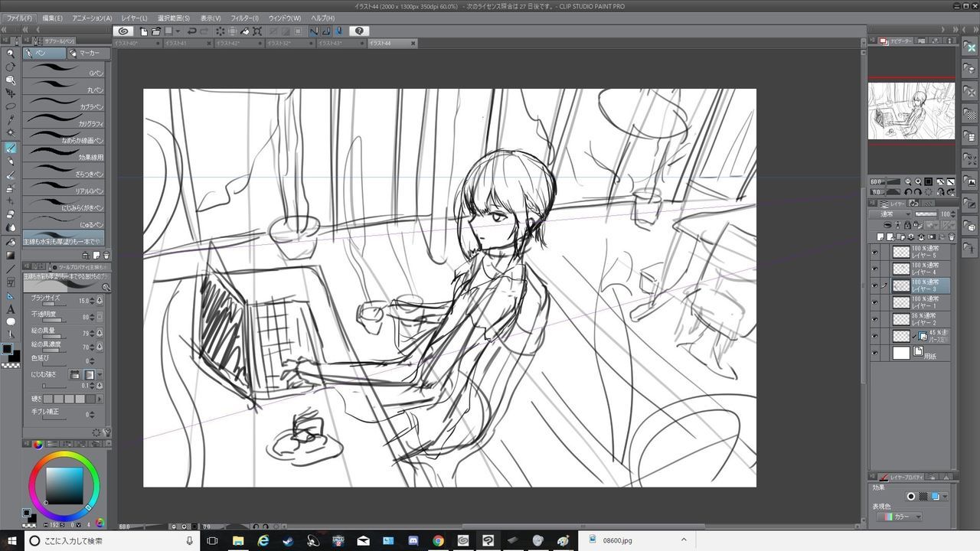980x551 pixels.
Task: Select the Gradient tool
Action: click(x=11, y=255)
